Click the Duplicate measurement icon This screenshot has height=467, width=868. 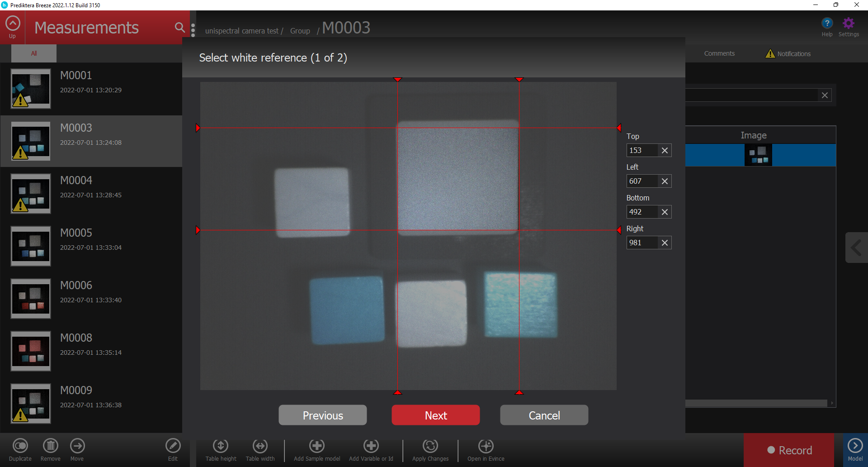pos(20,446)
